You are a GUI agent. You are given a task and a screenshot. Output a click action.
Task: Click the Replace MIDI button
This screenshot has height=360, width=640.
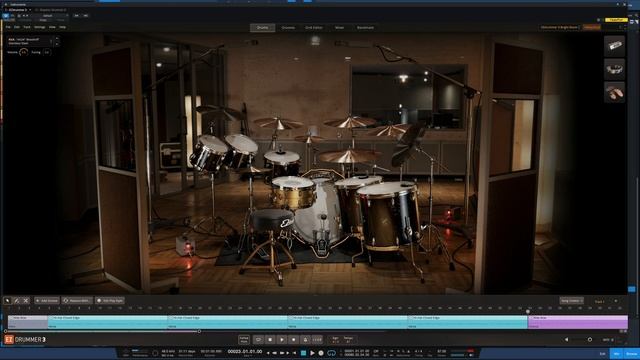77,301
